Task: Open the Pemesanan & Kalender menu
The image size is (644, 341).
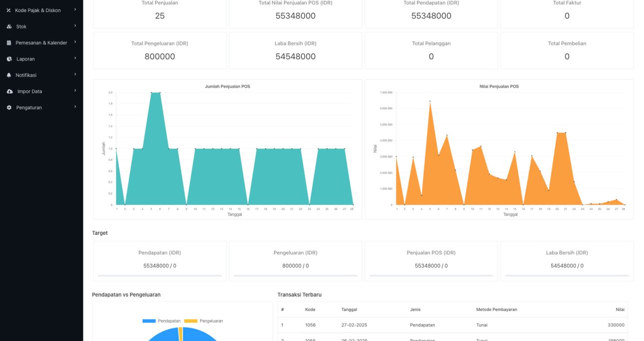Action: [x=41, y=43]
